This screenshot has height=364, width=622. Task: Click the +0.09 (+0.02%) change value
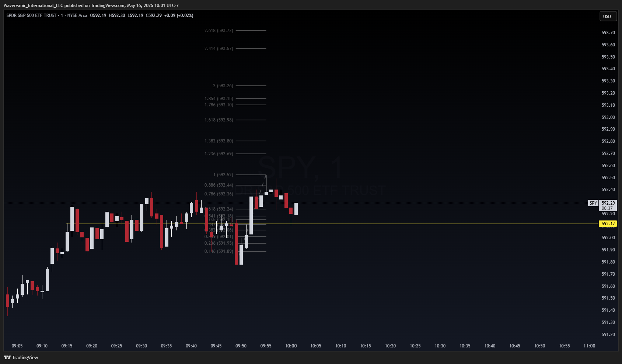pos(179,15)
